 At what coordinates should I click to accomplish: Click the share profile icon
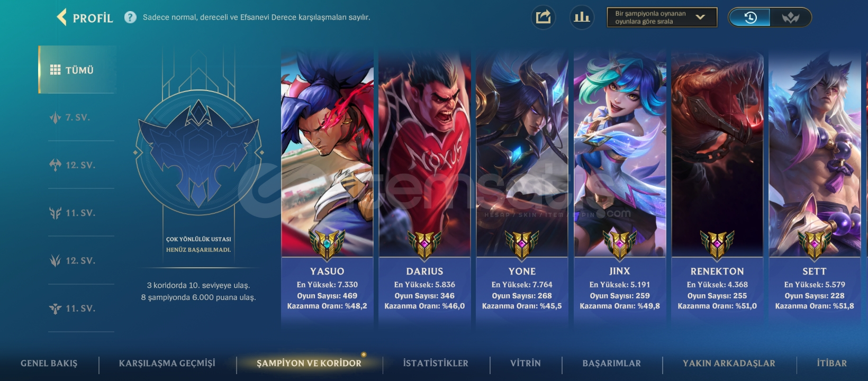543,17
